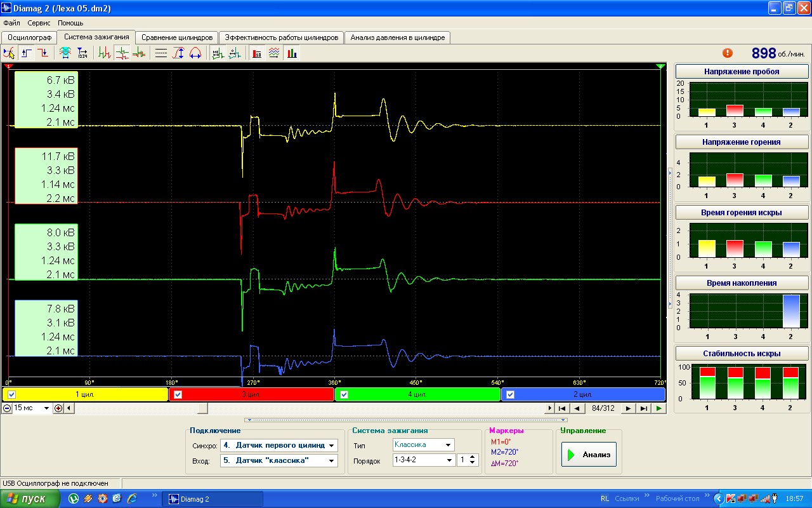Open the Файл menu
Image resolution: width=812 pixels, height=508 pixels.
11,23
